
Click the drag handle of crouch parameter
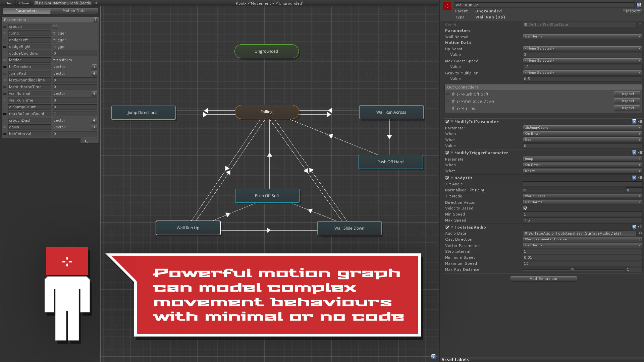[x=5, y=26]
